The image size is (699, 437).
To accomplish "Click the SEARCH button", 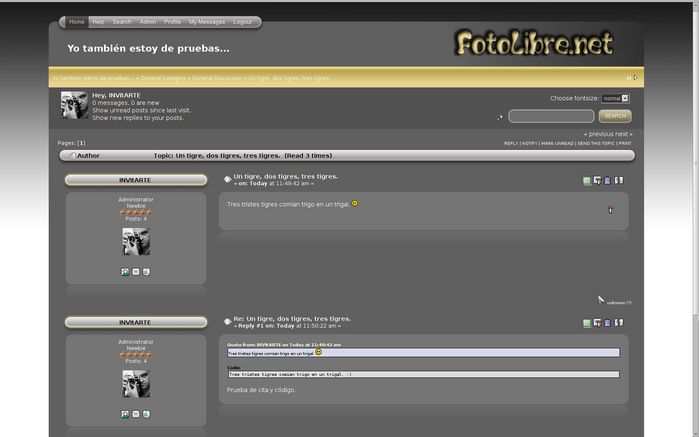I will pyautogui.click(x=615, y=116).
